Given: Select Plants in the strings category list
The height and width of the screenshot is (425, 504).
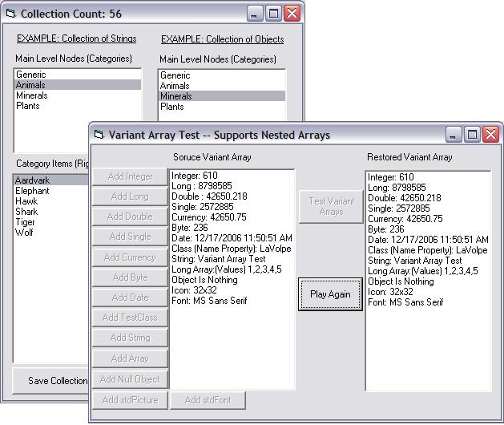Looking at the screenshot, I should click(x=29, y=106).
